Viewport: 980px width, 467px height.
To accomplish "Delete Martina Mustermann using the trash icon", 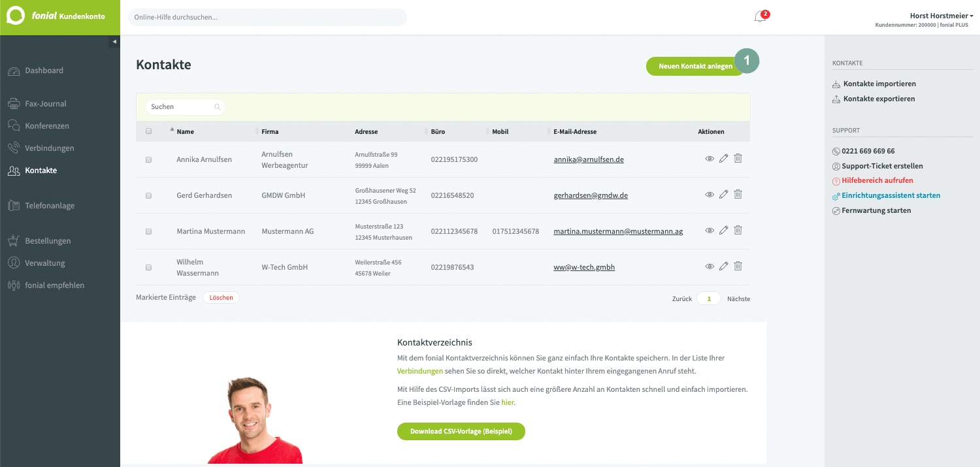I will click(738, 230).
